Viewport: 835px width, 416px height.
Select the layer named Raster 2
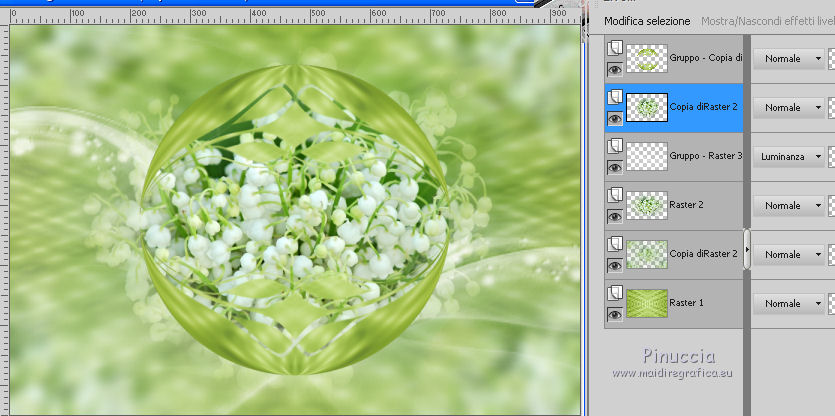(x=684, y=205)
